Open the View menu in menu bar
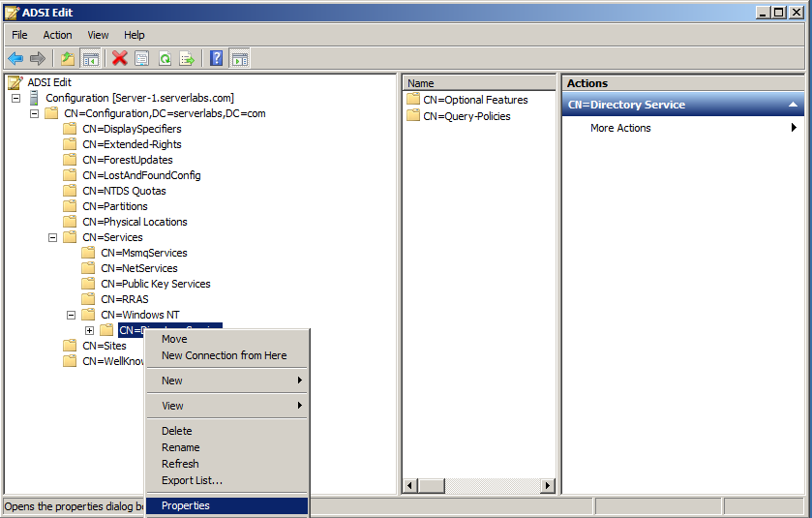Viewport: 812px width, 518px height. 98,35
